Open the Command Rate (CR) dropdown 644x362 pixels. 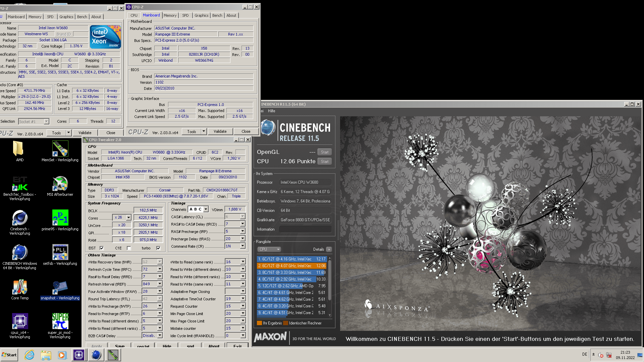pos(243,246)
